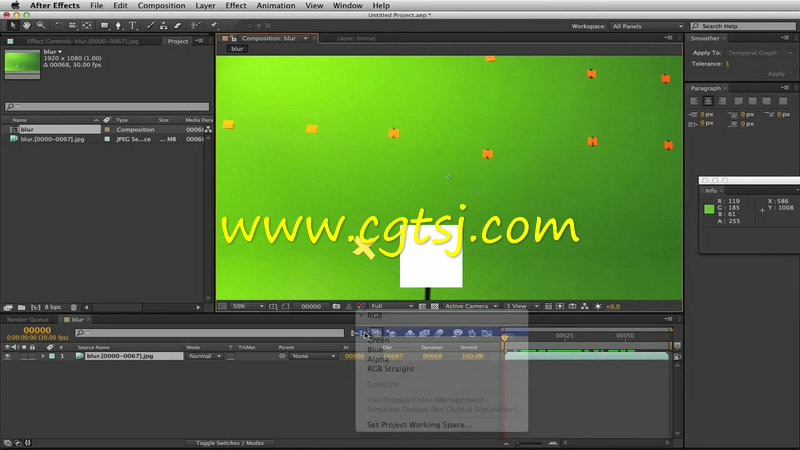800x450 pixels.
Task: Align paragraph text left
Action: [694, 101]
